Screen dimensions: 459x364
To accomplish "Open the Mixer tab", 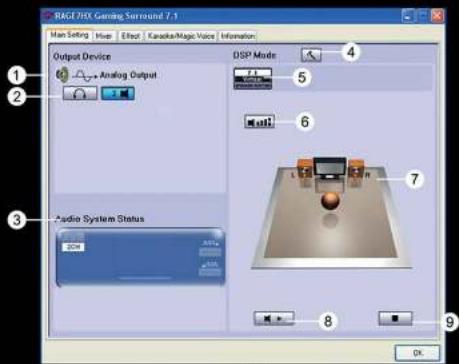I will point(104,36).
